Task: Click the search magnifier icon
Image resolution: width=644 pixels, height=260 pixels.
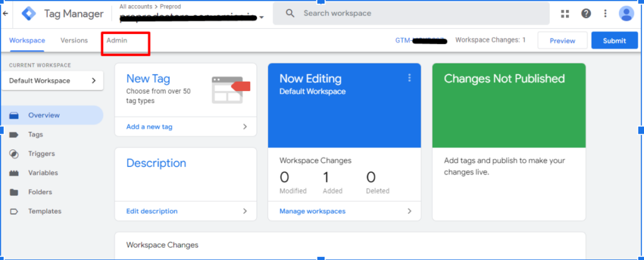Action: [291, 14]
